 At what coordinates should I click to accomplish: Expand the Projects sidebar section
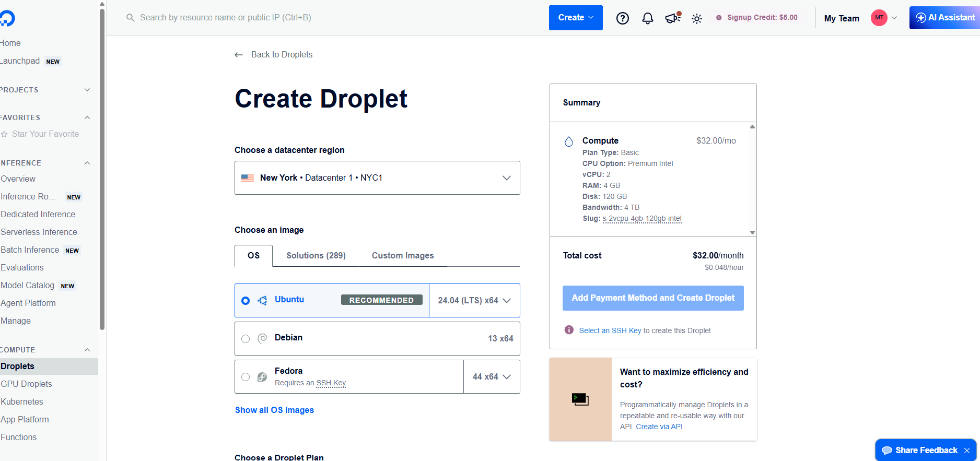click(x=87, y=90)
